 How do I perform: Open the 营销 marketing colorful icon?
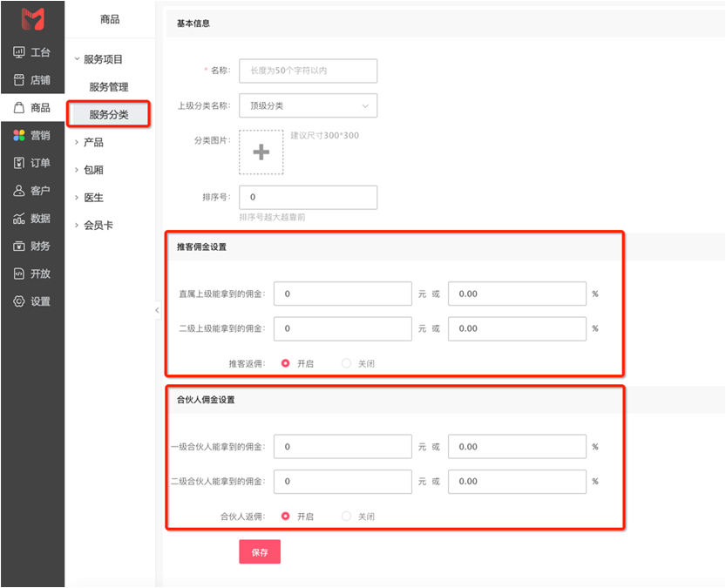(x=19, y=135)
